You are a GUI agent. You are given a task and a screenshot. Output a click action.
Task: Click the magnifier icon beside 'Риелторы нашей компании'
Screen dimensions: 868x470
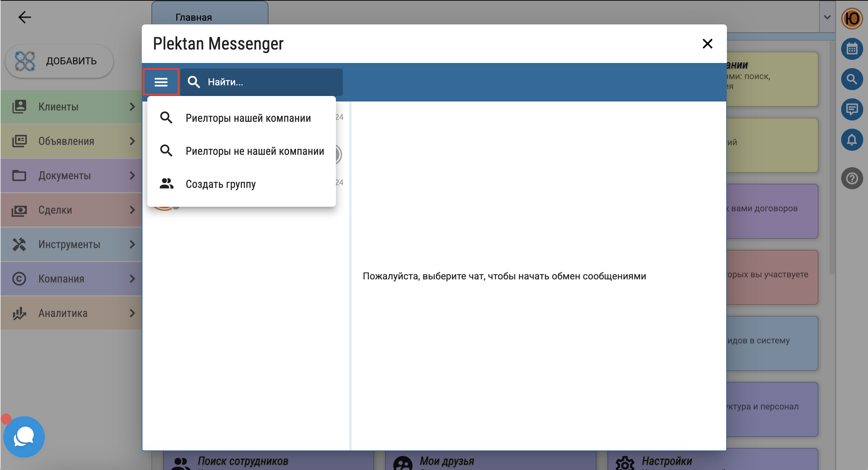coord(166,118)
